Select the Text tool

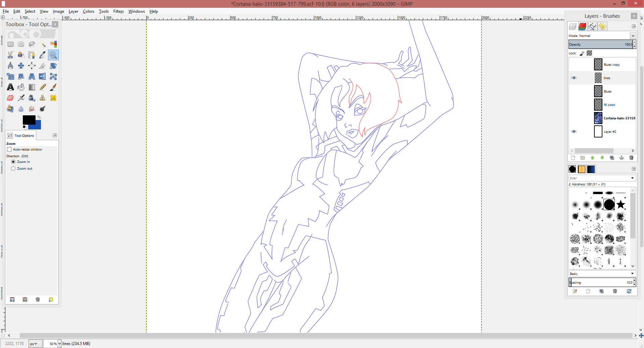point(10,87)
